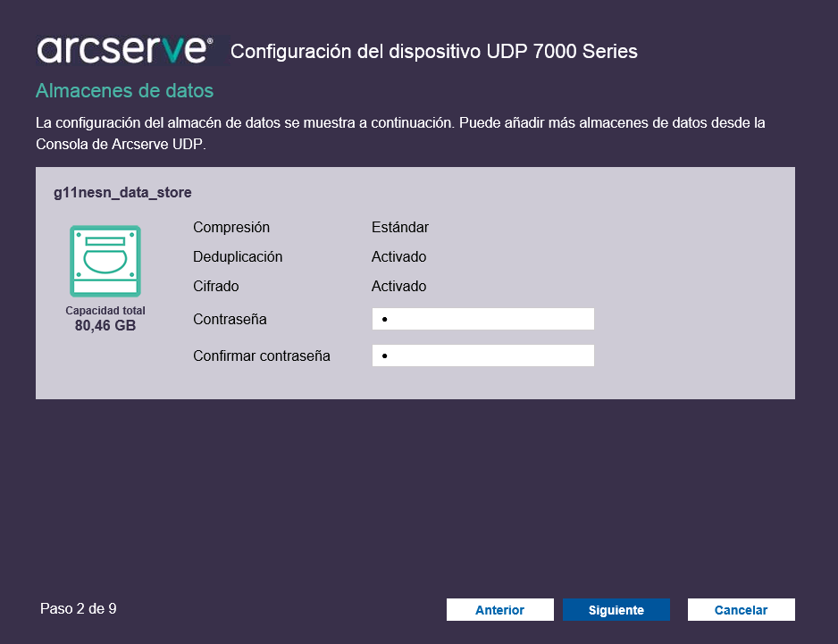838x644 pixels.
Task: Cancel the setup with Cancelar
Action: pyautogui.click(x=741, y=610)
